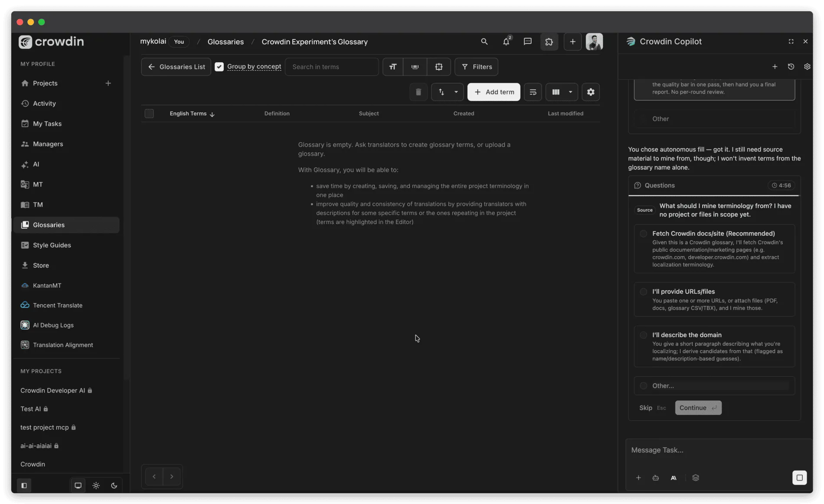This screenshot has width=824, height=504.
Task: Check the select-all terms checkbox
Action: coord(149,114)
